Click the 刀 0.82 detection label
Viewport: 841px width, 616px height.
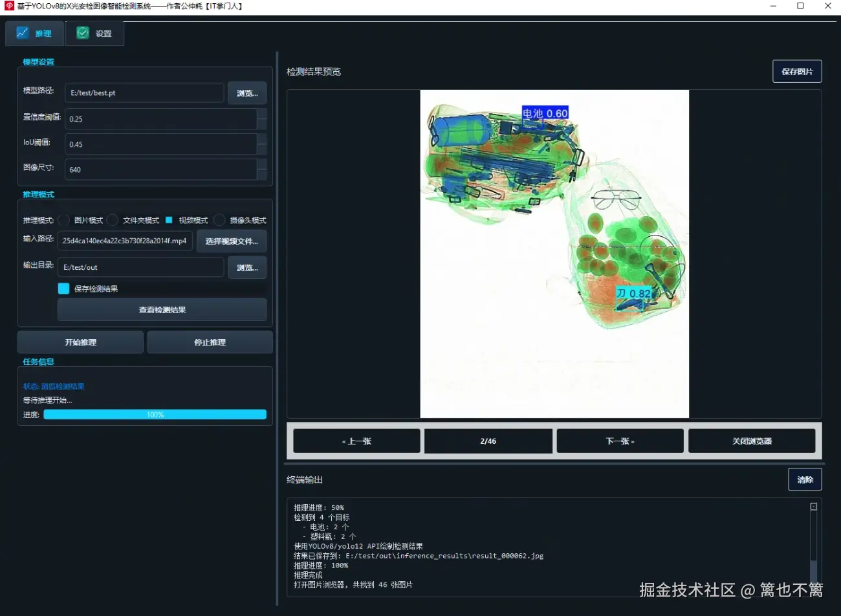(633, 293)
